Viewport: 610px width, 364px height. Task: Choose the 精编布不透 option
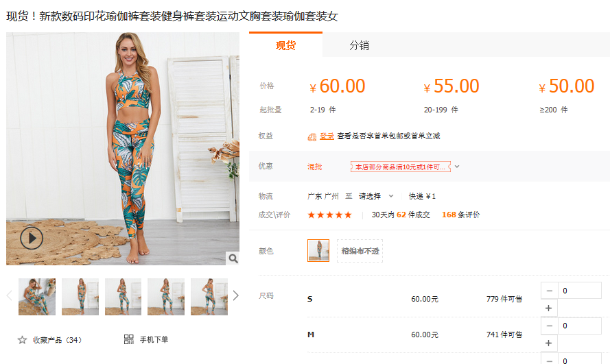[x=360, y=251]
